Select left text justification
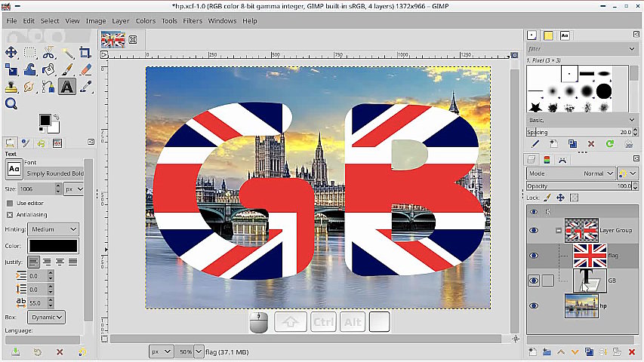The height and width of the screenshot is (362, 644). click(34, 262)
